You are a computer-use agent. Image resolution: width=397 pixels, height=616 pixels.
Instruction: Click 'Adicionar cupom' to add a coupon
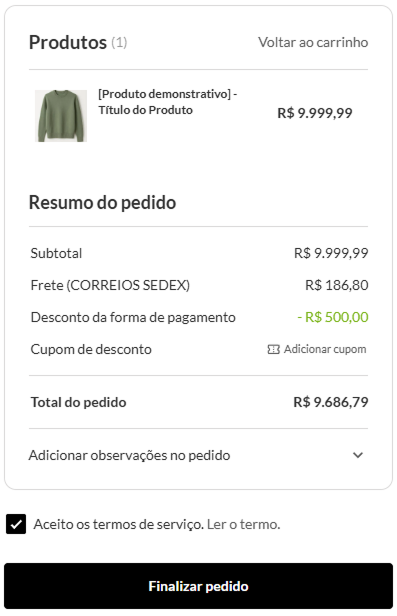point(325,349)
